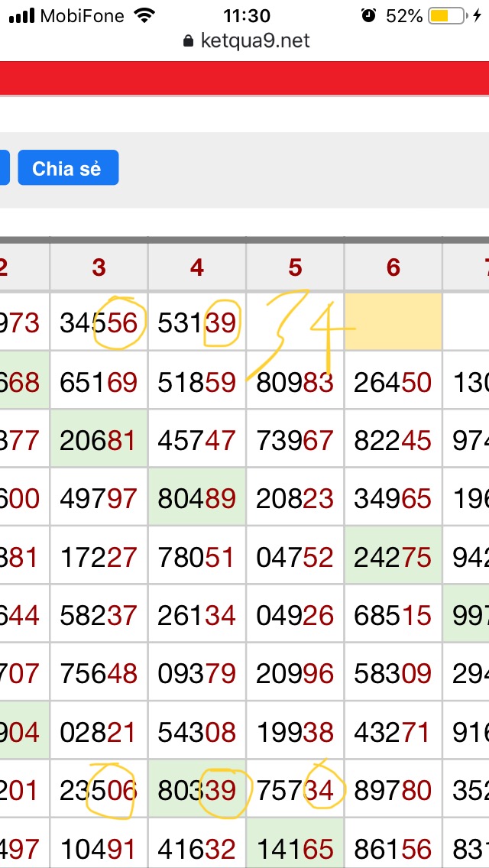489x868 pixels.
Task: Select column header 4
Action: coord(197,267)
